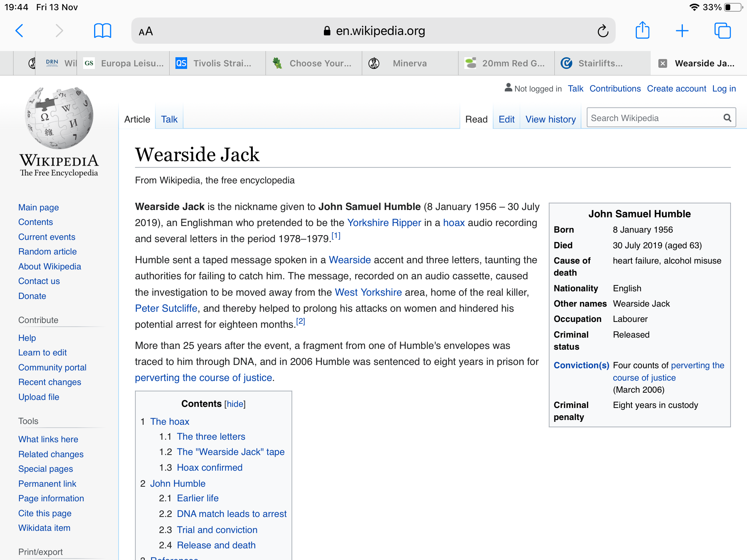Open Contributions link
Viewport: 747px width, 560px height.
tap(615, 89)
